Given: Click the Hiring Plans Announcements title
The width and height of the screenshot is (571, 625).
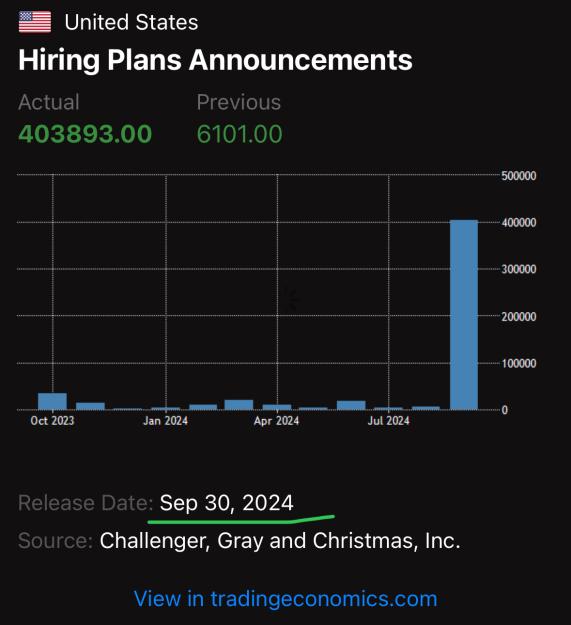Looking at the screenshot, I should (x=215, y=60).
